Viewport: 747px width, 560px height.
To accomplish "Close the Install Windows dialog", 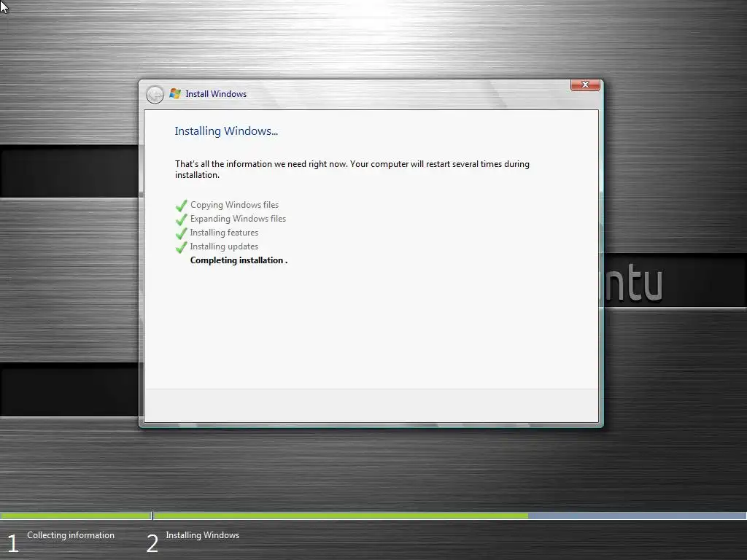I will (x=585, y=85).
